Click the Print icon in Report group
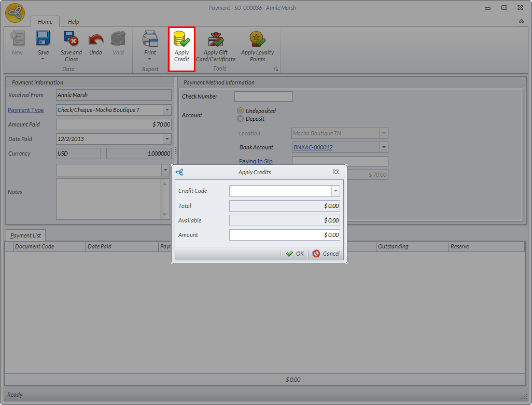This screenshot has height=405, width=532. 150,39
